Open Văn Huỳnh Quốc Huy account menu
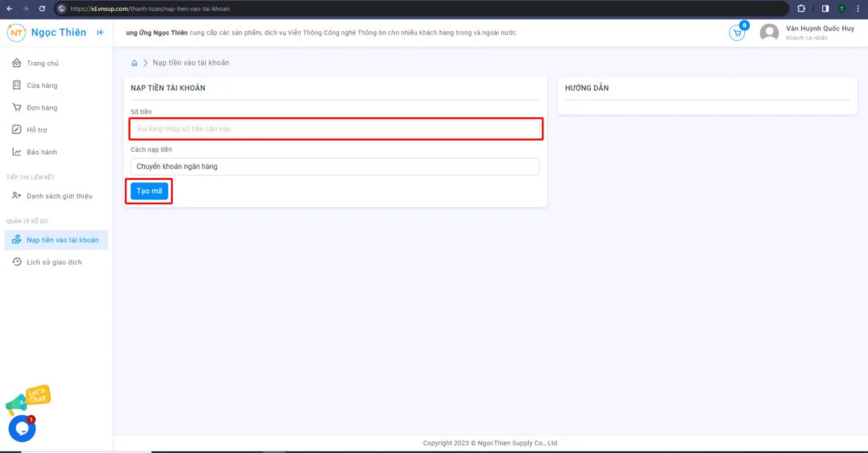 point(819,32)
